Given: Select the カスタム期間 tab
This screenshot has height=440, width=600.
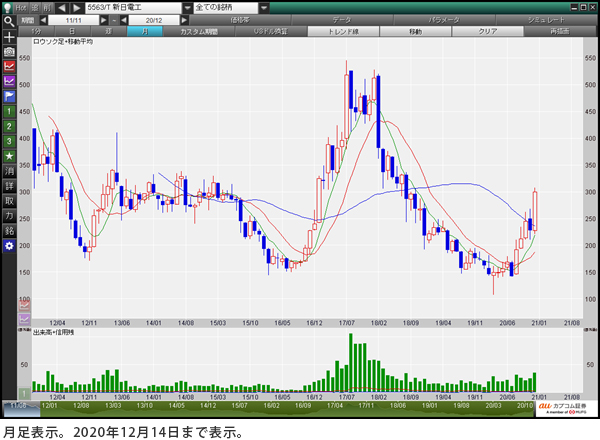Looking at the screenshot, I should [x=199, y=31].
